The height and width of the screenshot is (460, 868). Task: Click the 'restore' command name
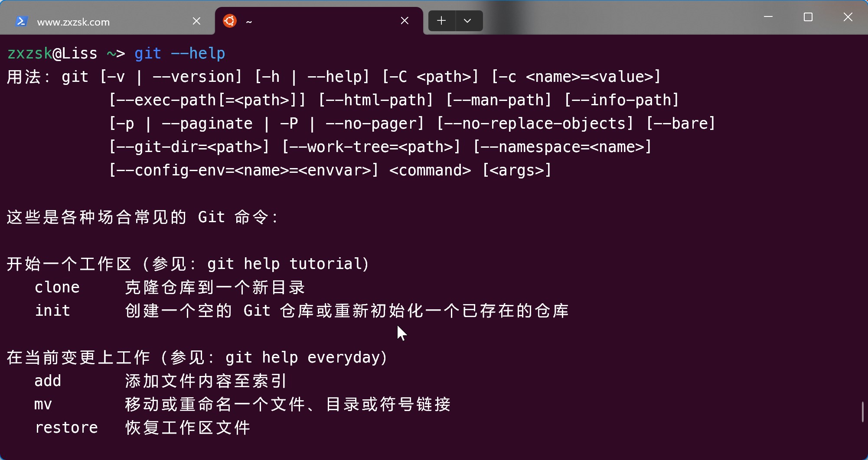[66, 428]
